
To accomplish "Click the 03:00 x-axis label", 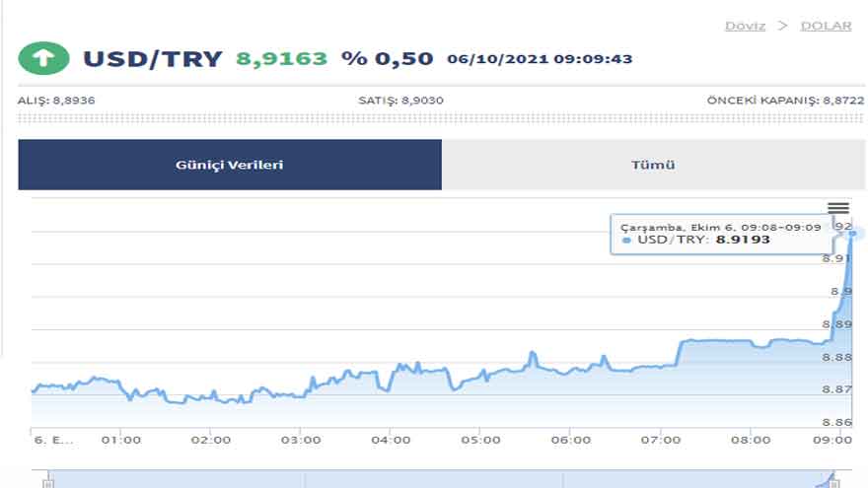I will click(301, 440).
